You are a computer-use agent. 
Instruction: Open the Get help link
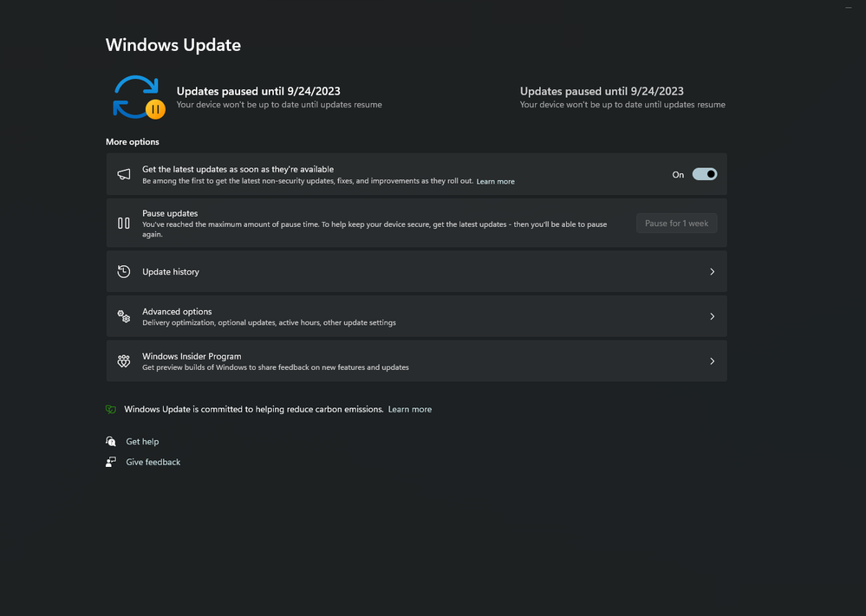pyautogui.click(x=142, y=442)
